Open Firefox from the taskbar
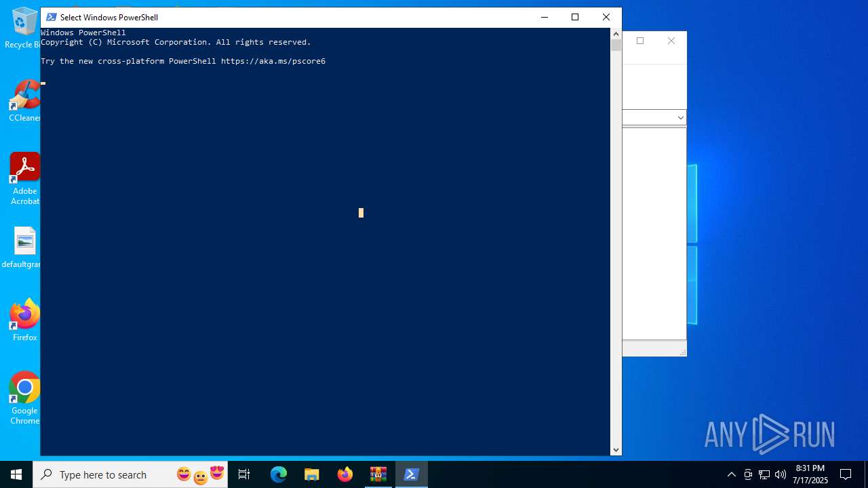 coord(345,474)
